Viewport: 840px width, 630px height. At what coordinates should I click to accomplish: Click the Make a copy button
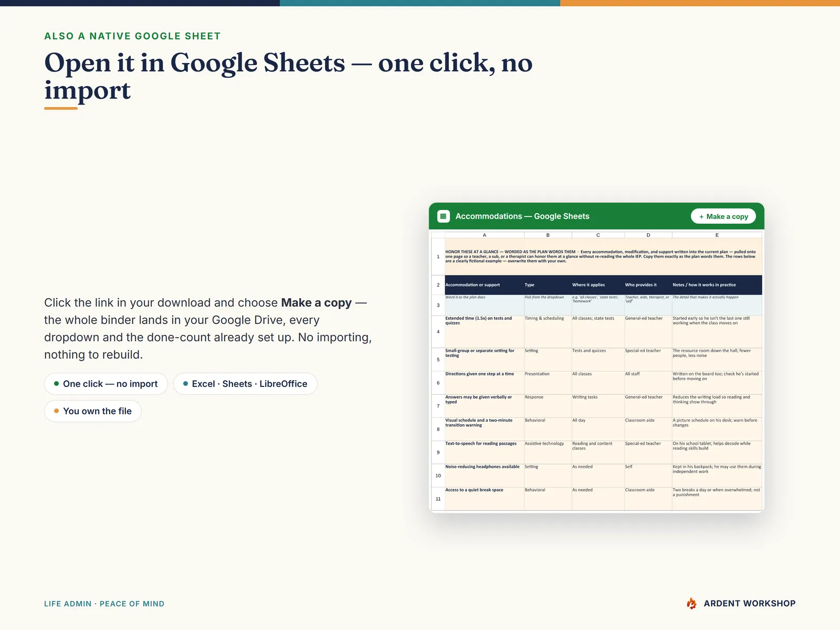pyautogui.click(x=723, y=216)
